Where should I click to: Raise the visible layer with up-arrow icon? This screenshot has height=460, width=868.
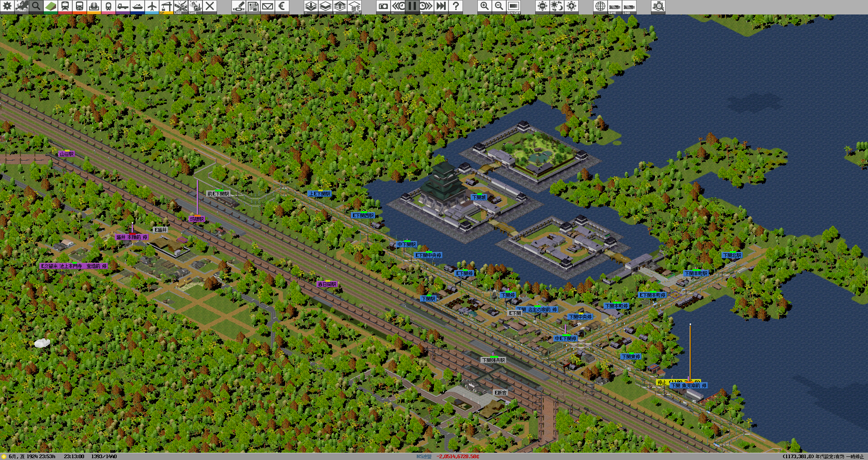point(340,6)
